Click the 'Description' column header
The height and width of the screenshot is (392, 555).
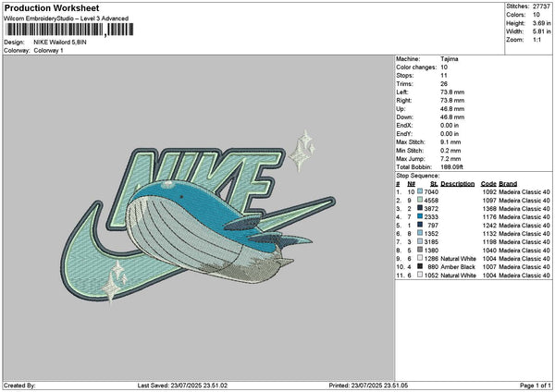[458, 184]
